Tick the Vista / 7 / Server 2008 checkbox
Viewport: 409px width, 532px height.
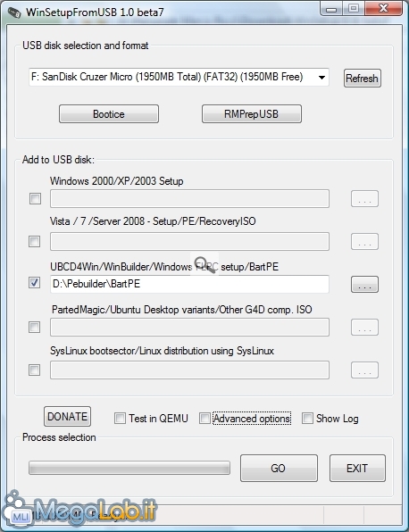coord(34,242)
